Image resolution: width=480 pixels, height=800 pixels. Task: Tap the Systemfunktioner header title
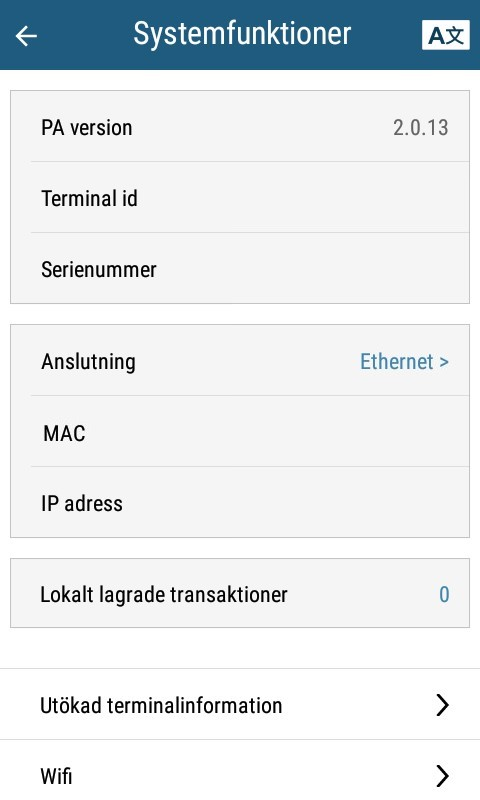click(x=242, y=34)
